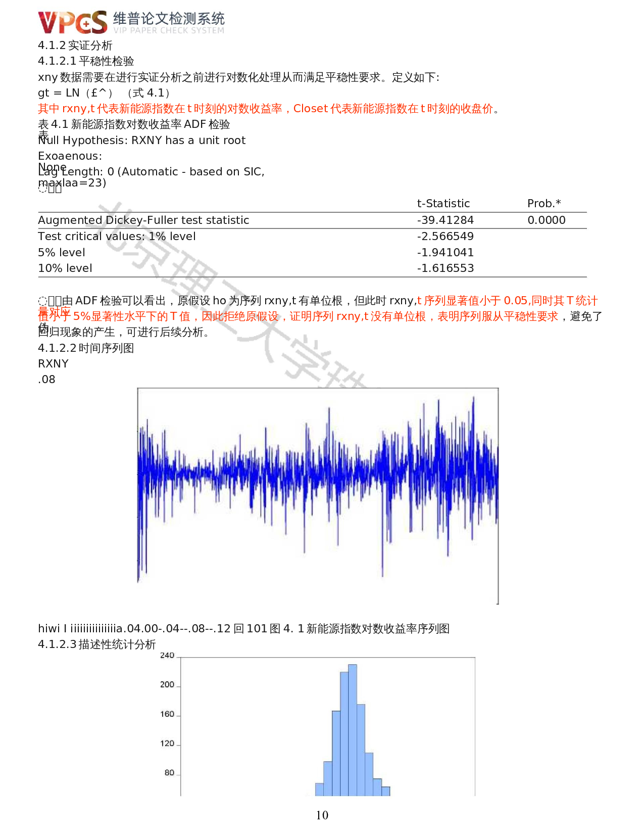
Task: Click the value -1.616553
Action: click(445, 268)
